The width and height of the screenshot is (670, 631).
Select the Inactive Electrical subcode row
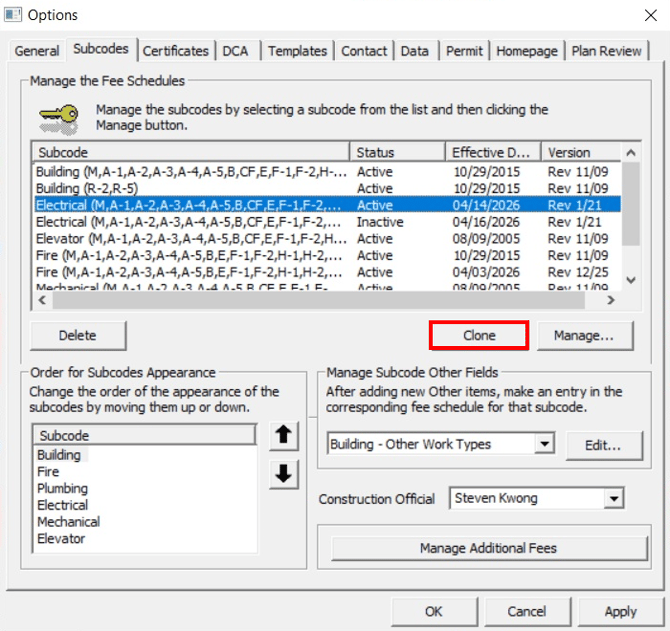(x=190, y=222)
